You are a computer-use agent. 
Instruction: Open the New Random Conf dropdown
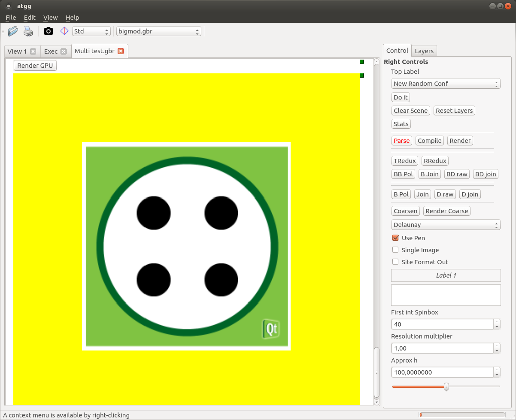(x=446, y=84)
